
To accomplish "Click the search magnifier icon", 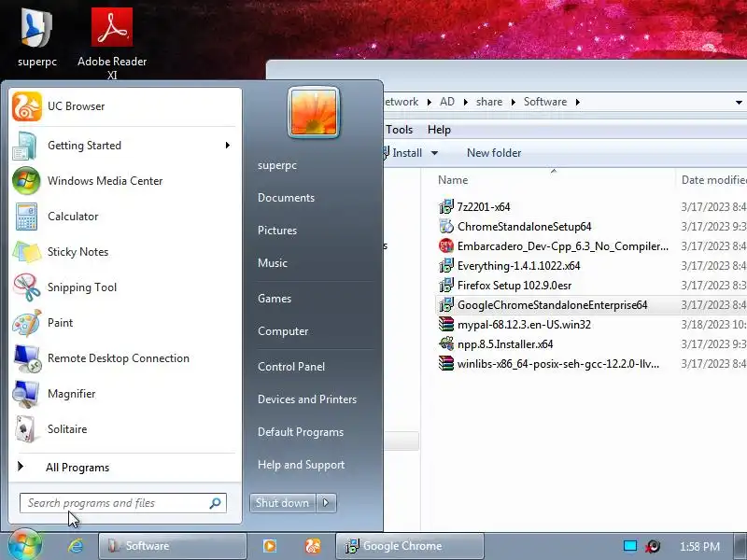I will 216,503.
